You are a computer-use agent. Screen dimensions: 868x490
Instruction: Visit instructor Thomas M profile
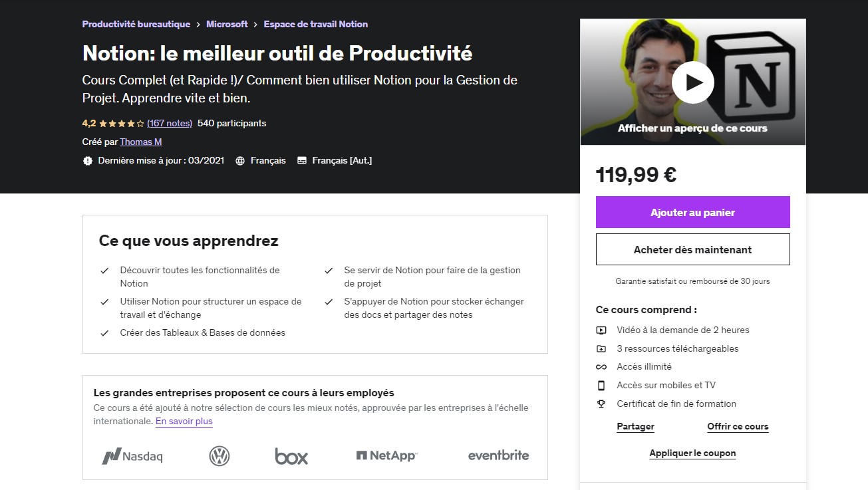tap(141, 142)
